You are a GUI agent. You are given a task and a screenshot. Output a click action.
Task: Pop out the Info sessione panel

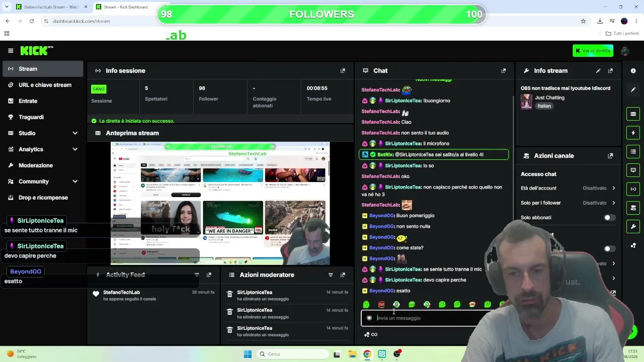click(343, 71)
